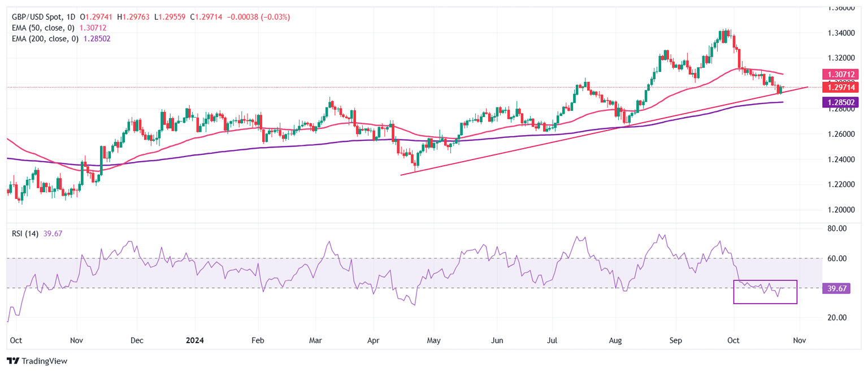The height and width of the screenshot is (372, 868).
Task: Select the purple rectangle on RSI panel
Action: coord(766,291)
